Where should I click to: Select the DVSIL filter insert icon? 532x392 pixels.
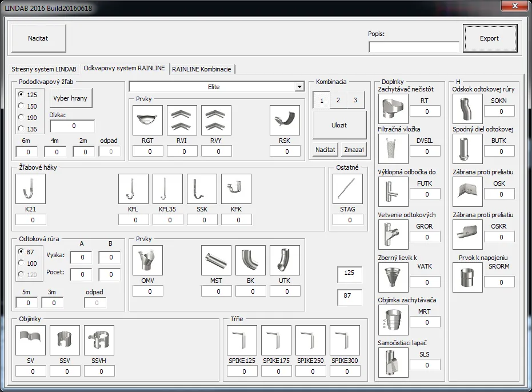[x=393, y=149]
